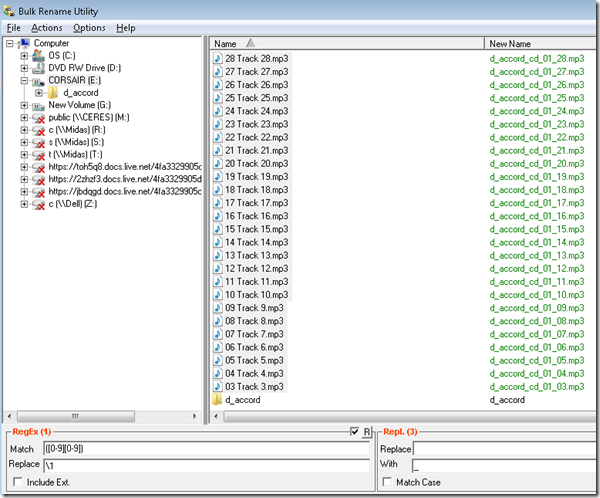The image size is (600, 498).
Task: Click the OS (C:) drive icon
Action: click(x=38, y=55)
